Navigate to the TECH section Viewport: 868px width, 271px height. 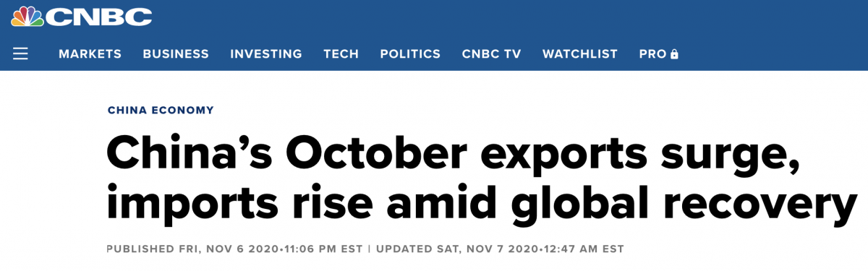click(x=341, y=54)
